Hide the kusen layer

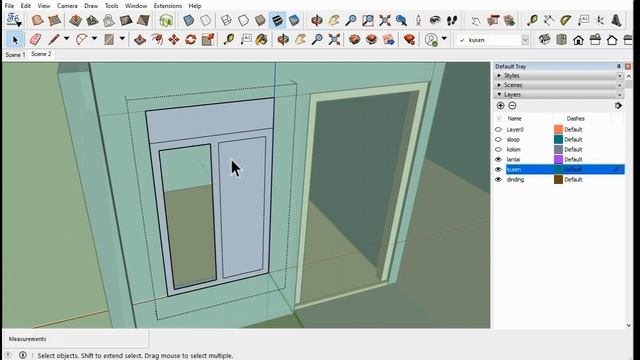point(498,169)
